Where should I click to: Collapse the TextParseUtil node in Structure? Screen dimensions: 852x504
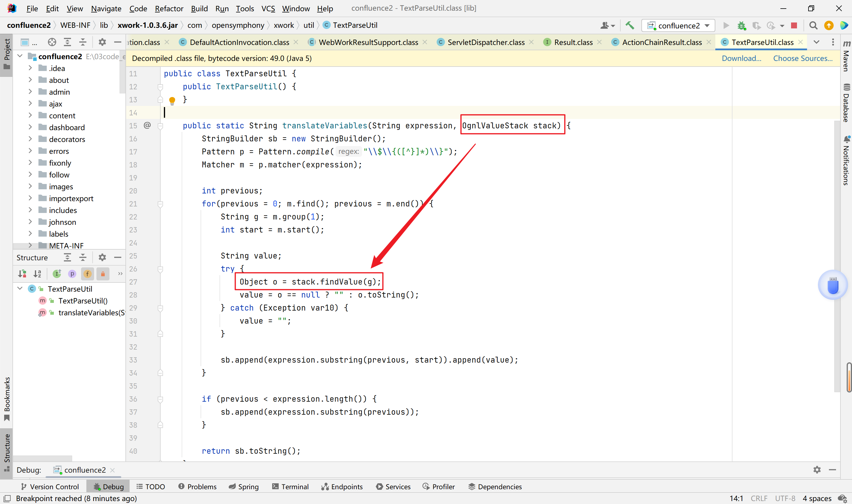tap(20, 288)
